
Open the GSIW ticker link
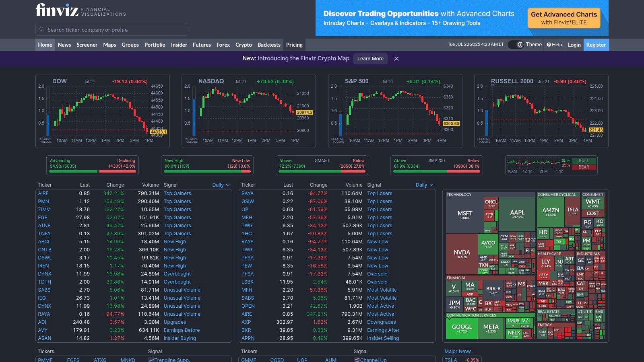pyautogui.click(x=248, y=202)
